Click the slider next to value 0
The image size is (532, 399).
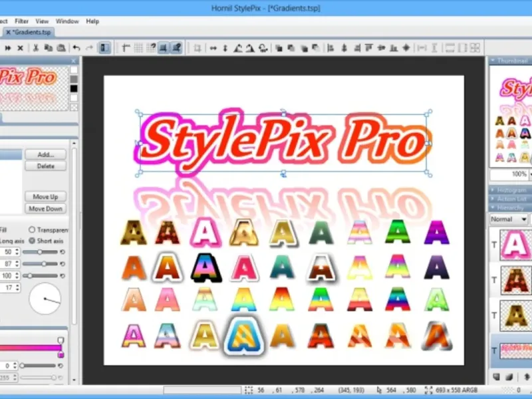(38, 365)
